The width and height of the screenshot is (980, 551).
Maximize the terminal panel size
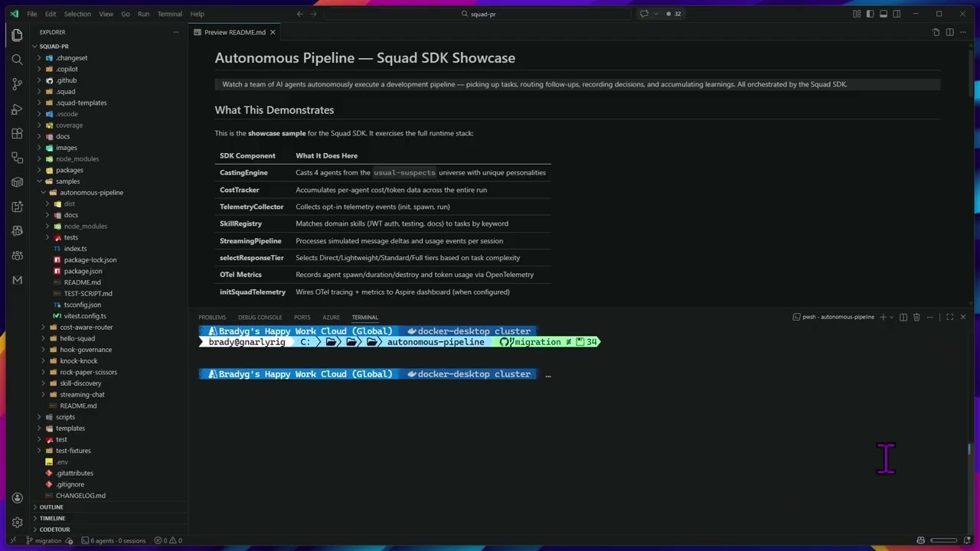coord(949,317)
